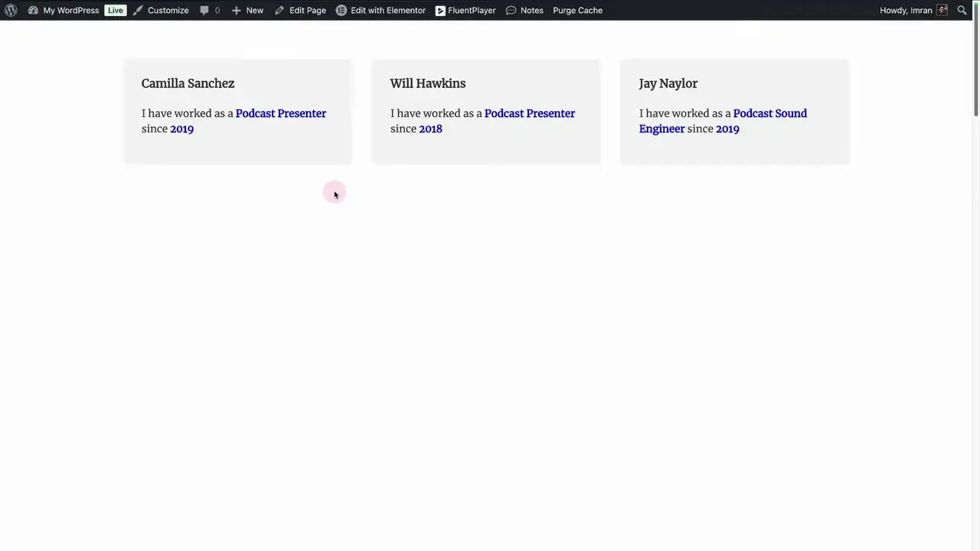Viewport: 980px width, 551px height.
Task: Click Jay Naylor's Podcast Sound Engineer link
Action: click(769, 113)
